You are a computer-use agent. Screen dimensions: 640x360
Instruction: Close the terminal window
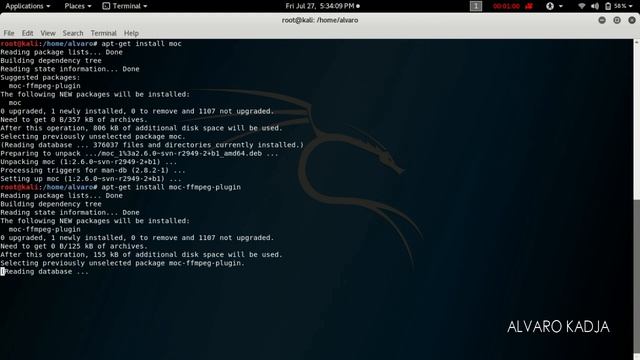(x=632, y=20)
